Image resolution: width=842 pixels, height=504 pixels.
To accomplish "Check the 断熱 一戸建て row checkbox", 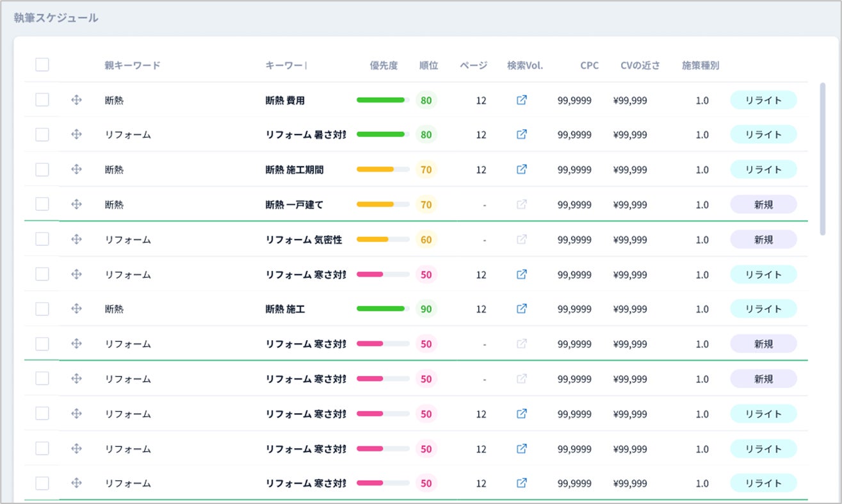I will pos(42,204).
